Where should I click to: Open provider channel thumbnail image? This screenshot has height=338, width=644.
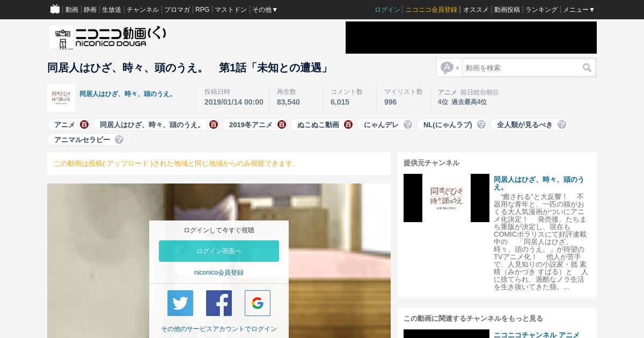[447, 198]
